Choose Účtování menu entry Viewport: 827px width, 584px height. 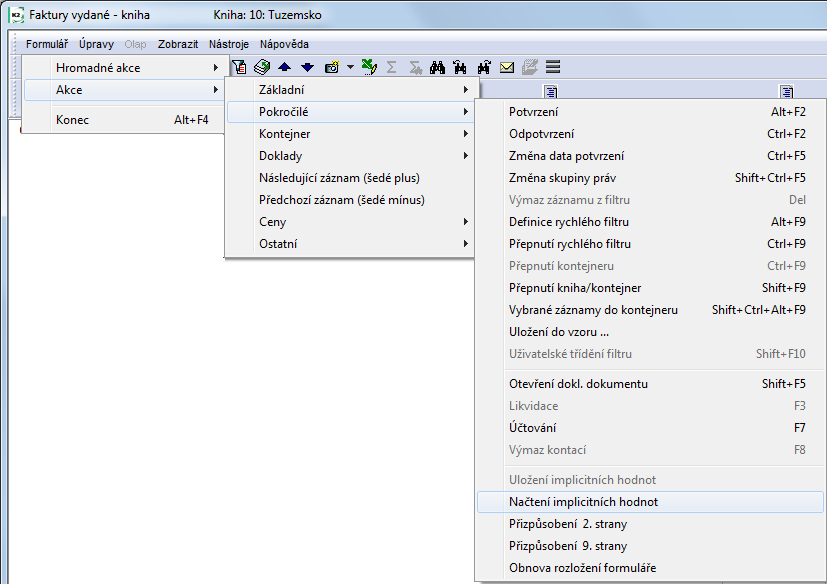650,428
